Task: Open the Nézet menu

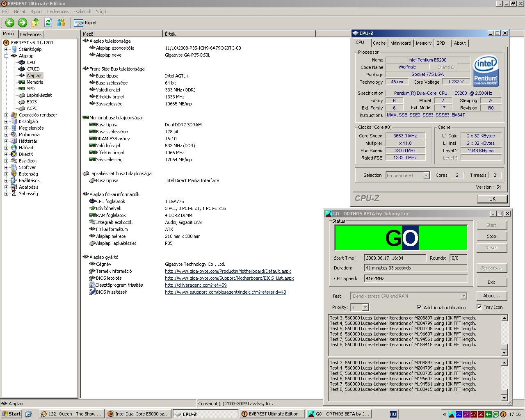Action: pos(20,11)
